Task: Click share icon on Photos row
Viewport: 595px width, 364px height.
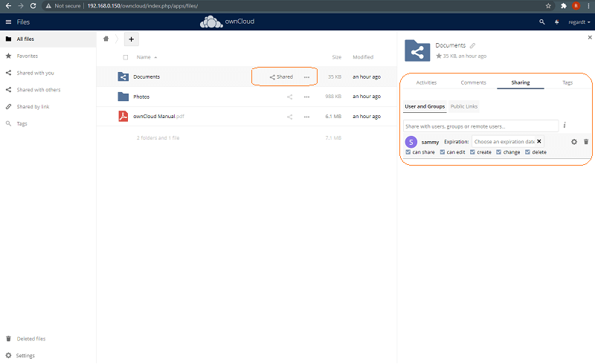Action: pos(289,97)
